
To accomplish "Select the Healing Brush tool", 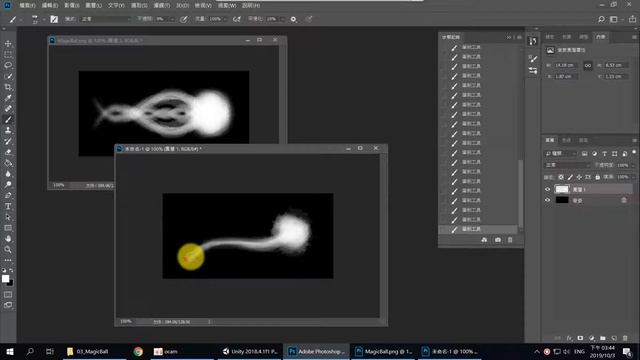I will [x=8, y=109].
